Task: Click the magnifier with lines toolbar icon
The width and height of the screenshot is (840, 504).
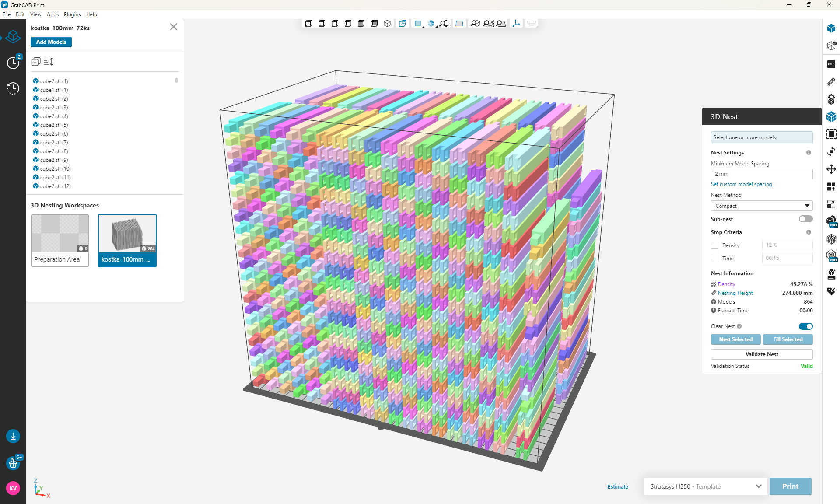Action: coord(444,24)
